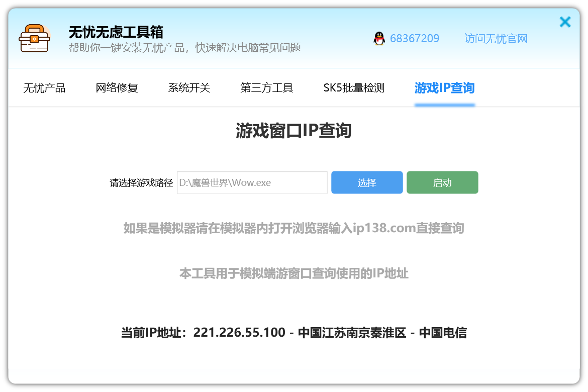The height and width of the screenshot is (392, 588).
Task: Click the orange toolbox logo icon
Action: [x=34, y=39]
